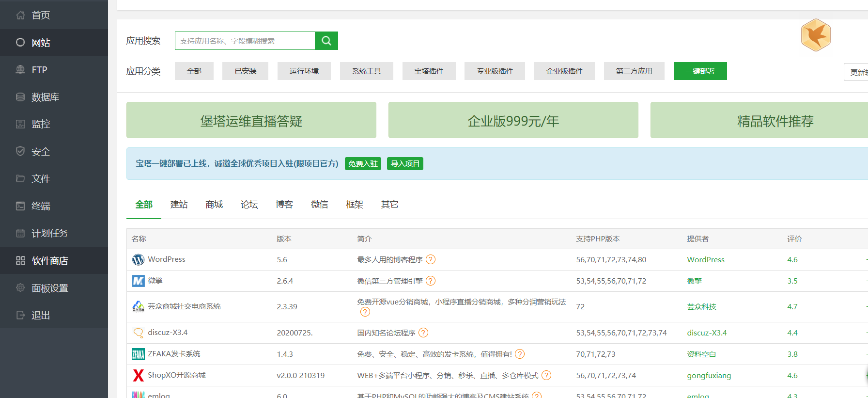Screen dimensions: 868x398
Task: Click the ShopXO red X icon
Action: (138, 375)
